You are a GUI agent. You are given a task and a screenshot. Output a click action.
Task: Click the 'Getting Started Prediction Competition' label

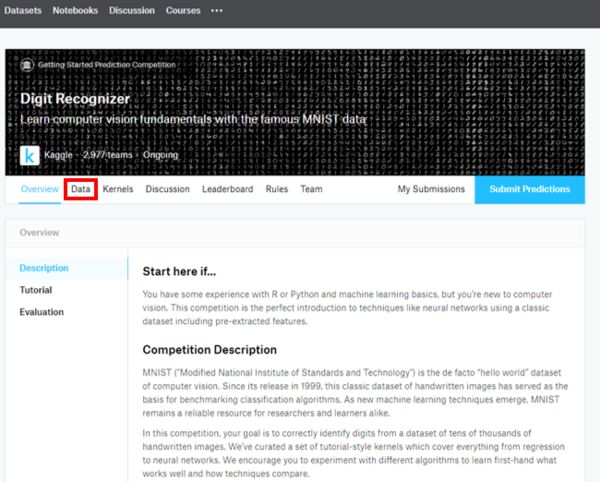coord(106,65)
